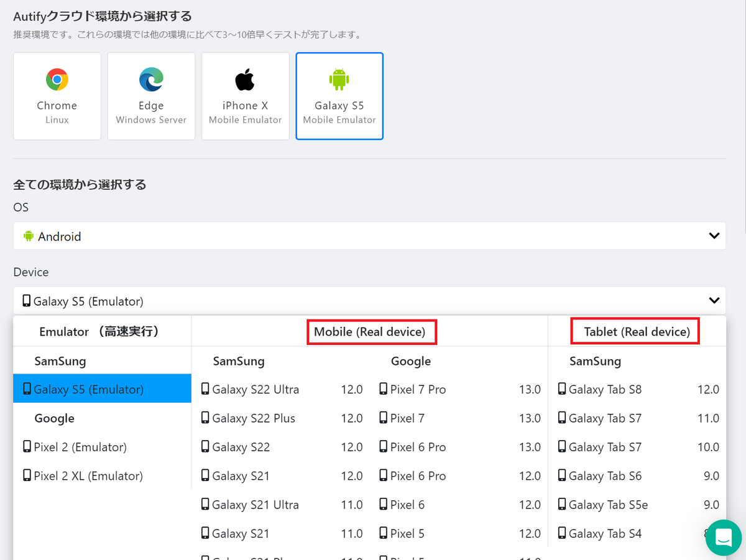Select Galaxy Tab S6 9.0 tablet
Screen dimensions: 746x560
coord(638,475)
